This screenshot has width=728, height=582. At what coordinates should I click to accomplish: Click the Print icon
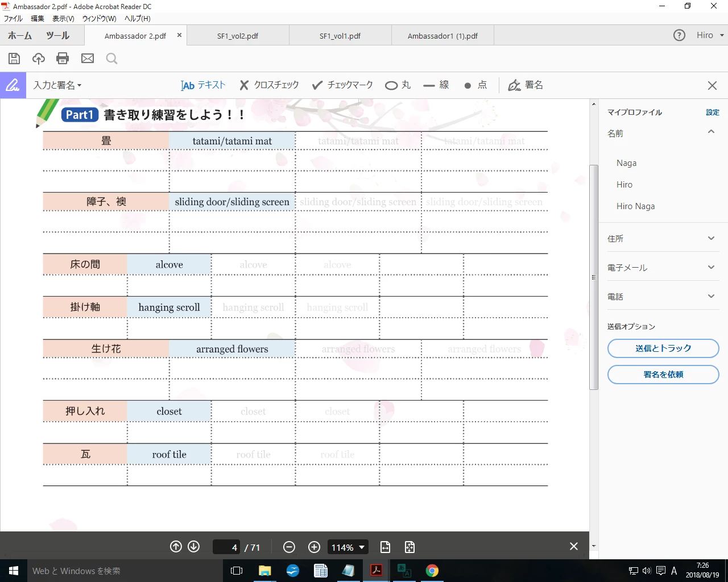point(63,59)
